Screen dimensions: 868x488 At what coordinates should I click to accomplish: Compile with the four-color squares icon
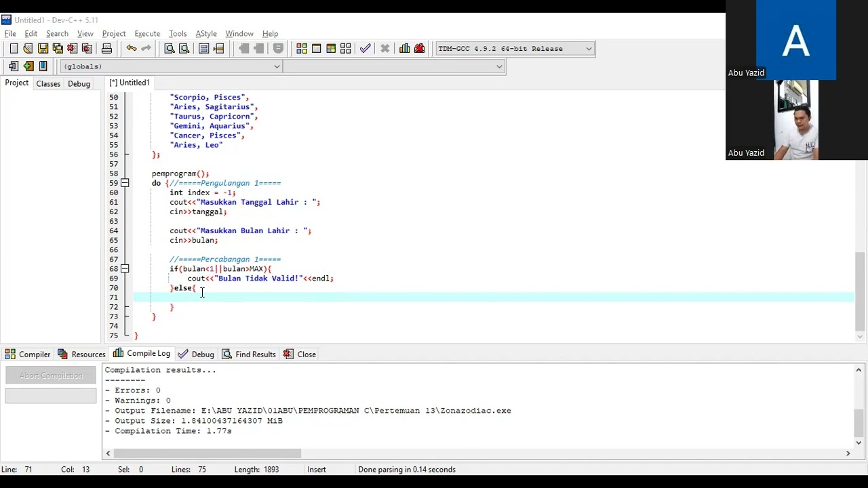tap(302, 48)
